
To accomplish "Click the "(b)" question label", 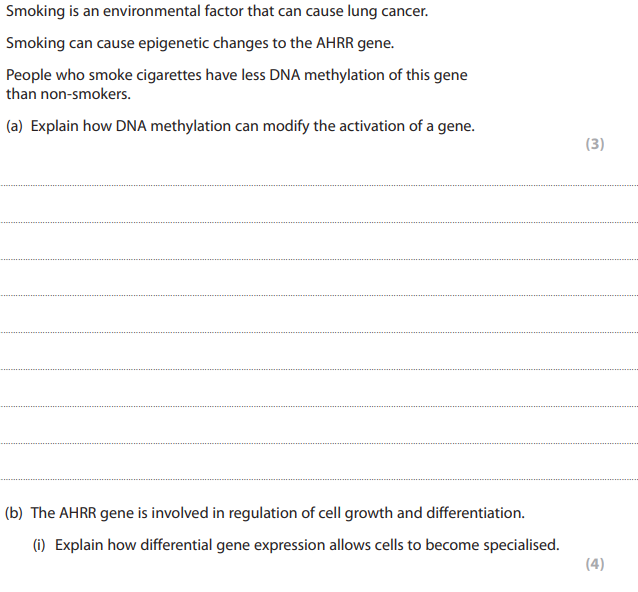I will coord(15,513).
